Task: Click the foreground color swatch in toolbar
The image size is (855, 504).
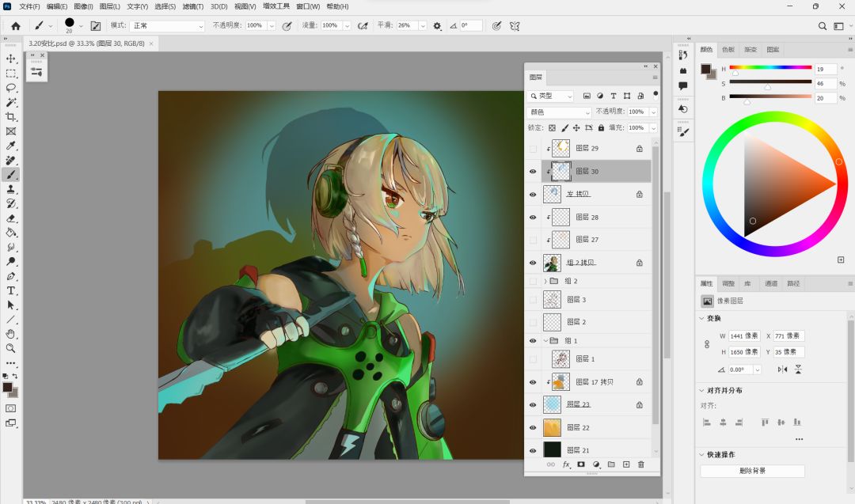Action: coord(8,388)
